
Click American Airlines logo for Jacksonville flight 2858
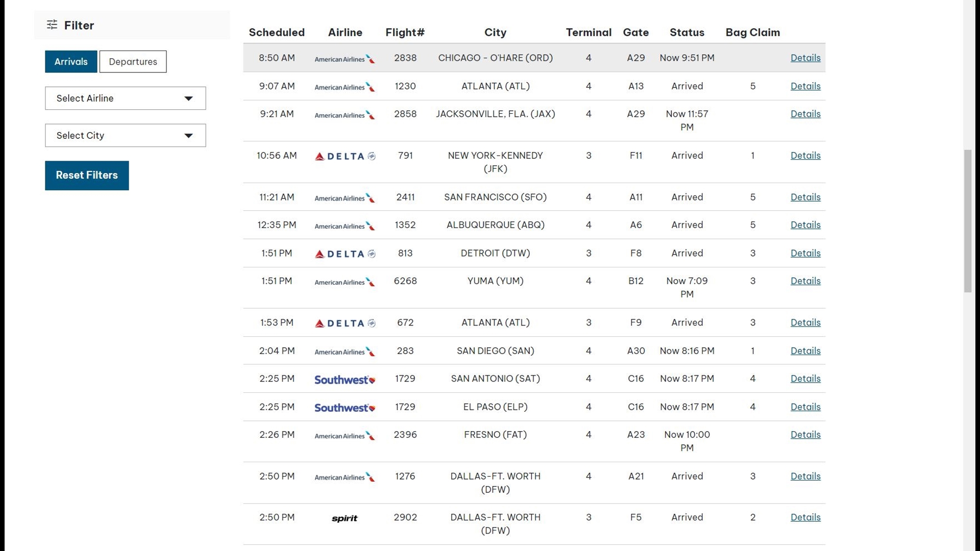345,115
